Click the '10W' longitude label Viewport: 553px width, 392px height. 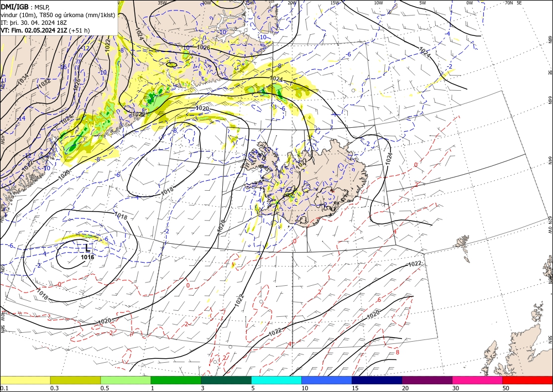pos(378,3)
